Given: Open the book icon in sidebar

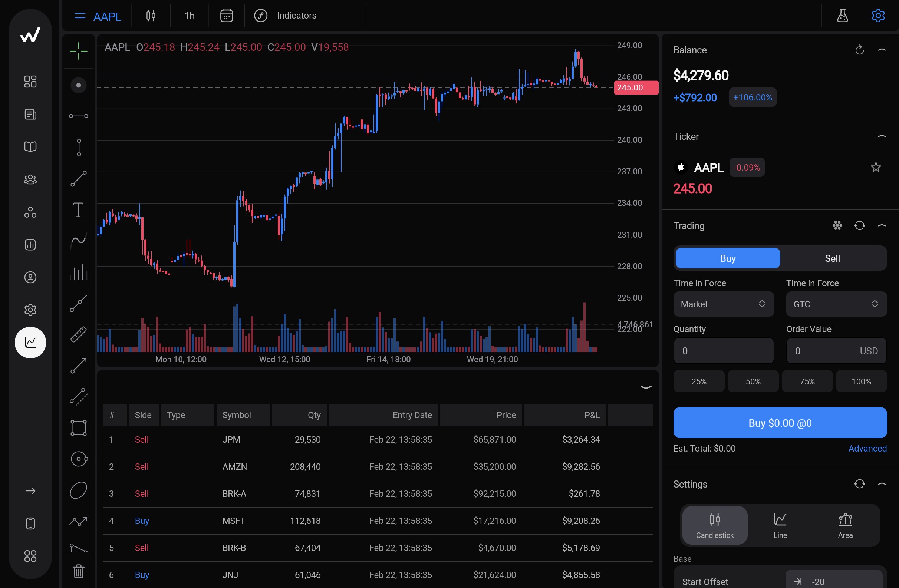Looking at the screenshot, I should (30, 146).
